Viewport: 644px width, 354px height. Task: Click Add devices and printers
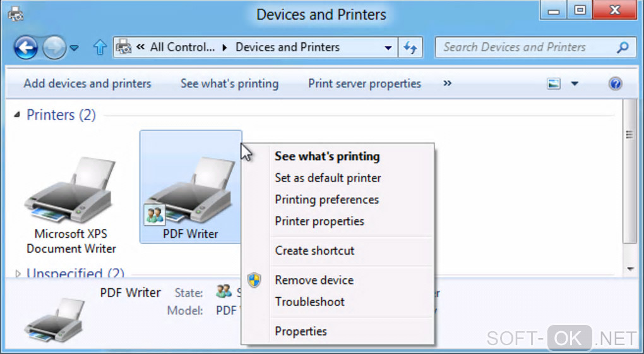click(88, 83)
